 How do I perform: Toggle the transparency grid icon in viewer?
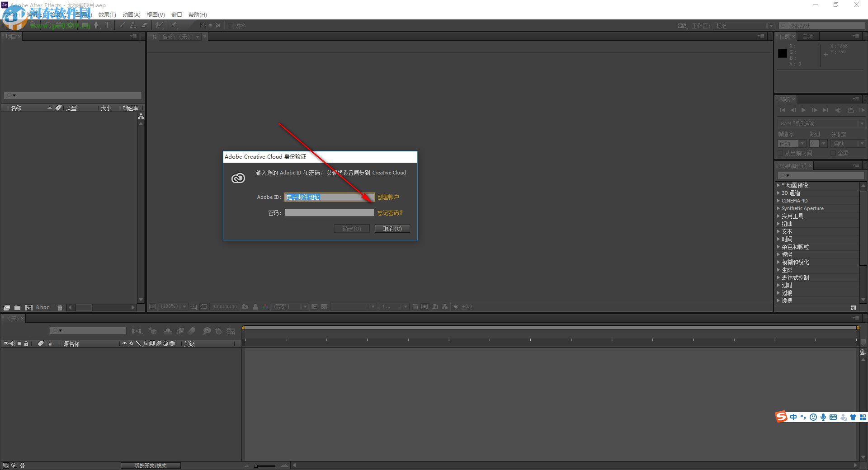coord(324,306)
